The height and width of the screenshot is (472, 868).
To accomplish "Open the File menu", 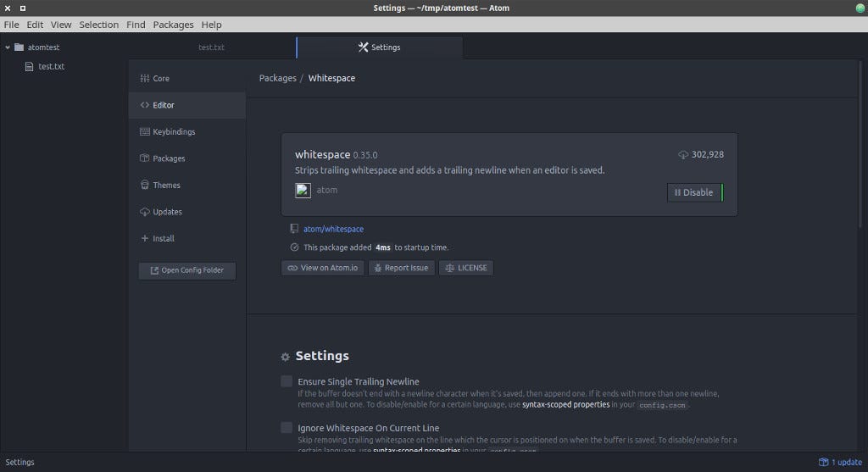I will pyautogui.click(x=11, y=25).
